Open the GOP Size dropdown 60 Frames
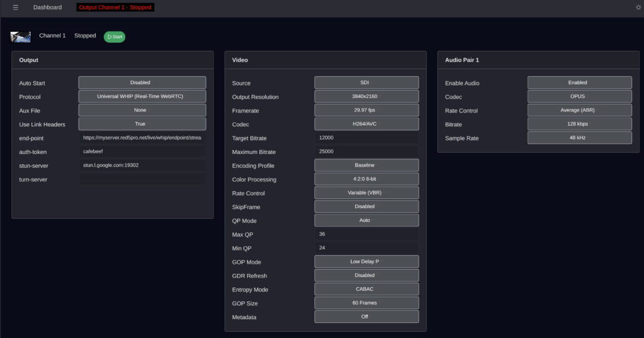The image size is (644, 338). [367, 303]
